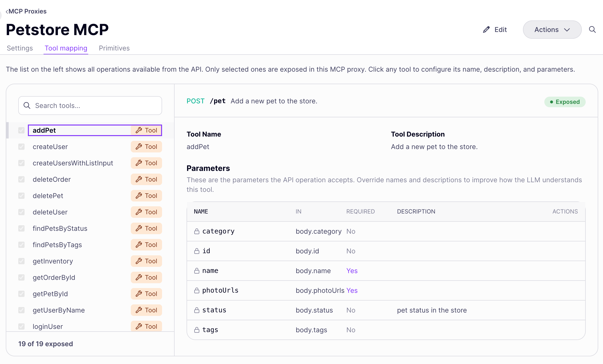Click the Tool badge for deletePet
Screen dimensions: 603x364
pos(146,196)
